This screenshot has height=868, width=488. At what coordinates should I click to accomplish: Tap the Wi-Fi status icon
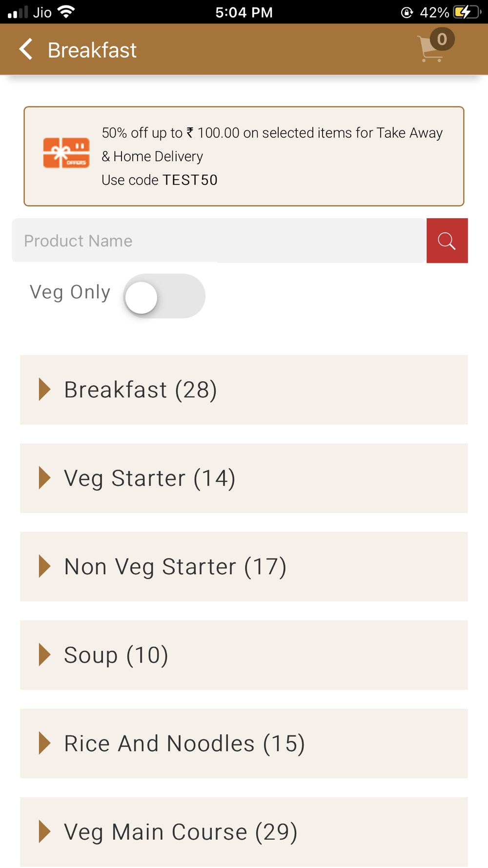[66, 12]
